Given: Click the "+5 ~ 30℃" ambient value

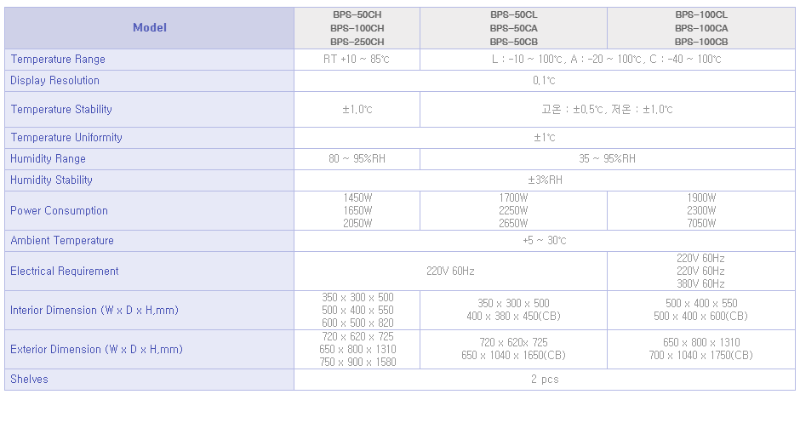Looking at the screenshot, I should click(x=544, y=241).
